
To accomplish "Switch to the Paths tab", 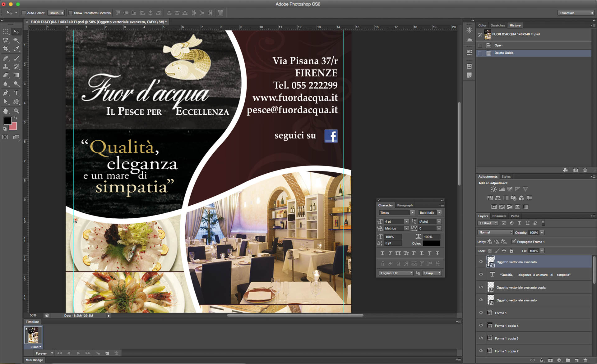I will [515, 216].
